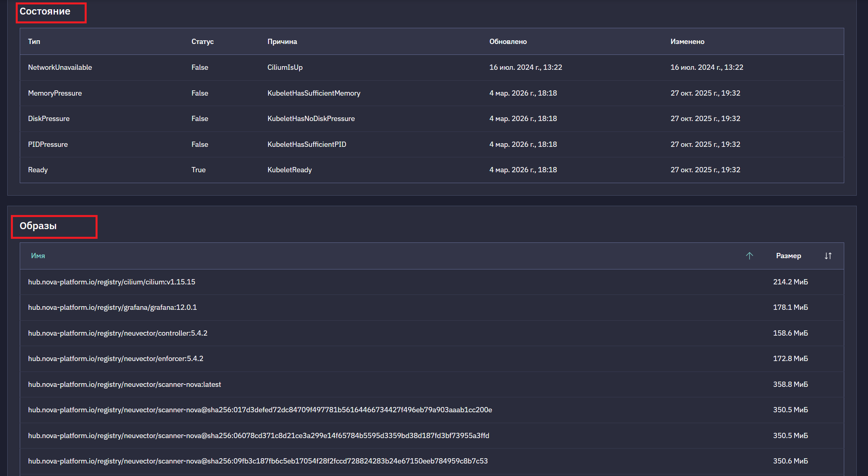Select the grafana:12.0.1 image row
868x476 pixels.
[432, 307]
